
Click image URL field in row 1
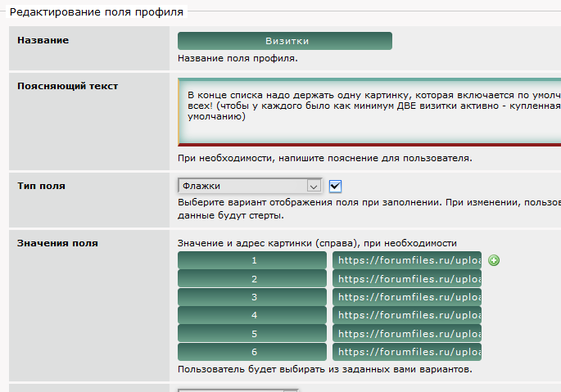[x=407, y=260]
